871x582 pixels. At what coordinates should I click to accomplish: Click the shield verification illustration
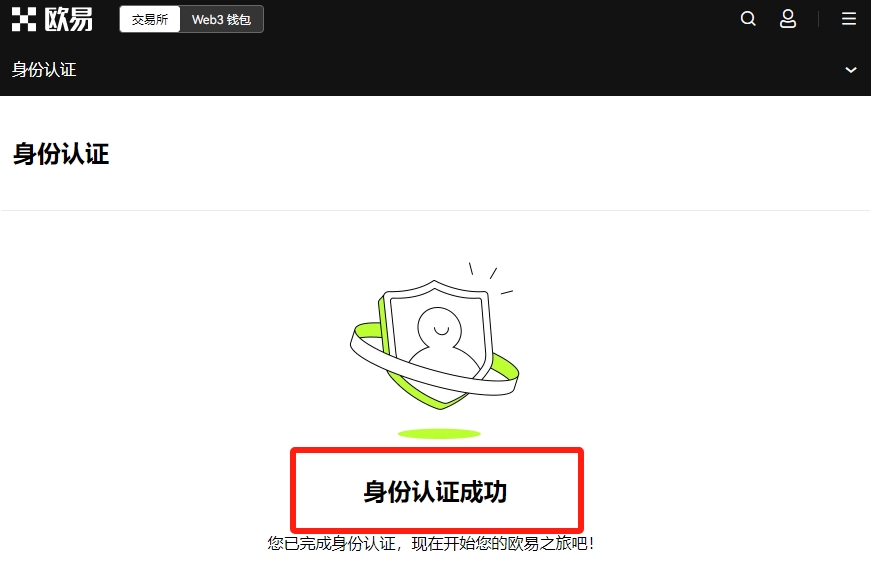435,337
